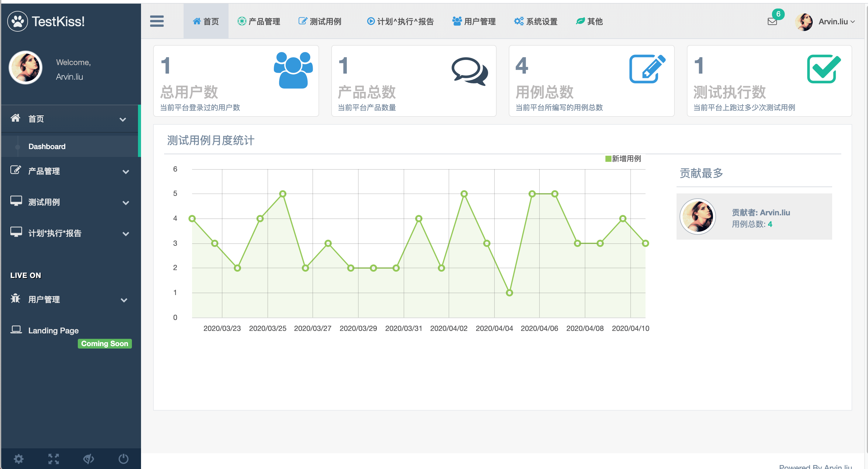Image resolution: width=868 pixels, height=469 pixels.
Task: Click the 测试用例月度统计 chart heading
Action: tap(211, 140)
